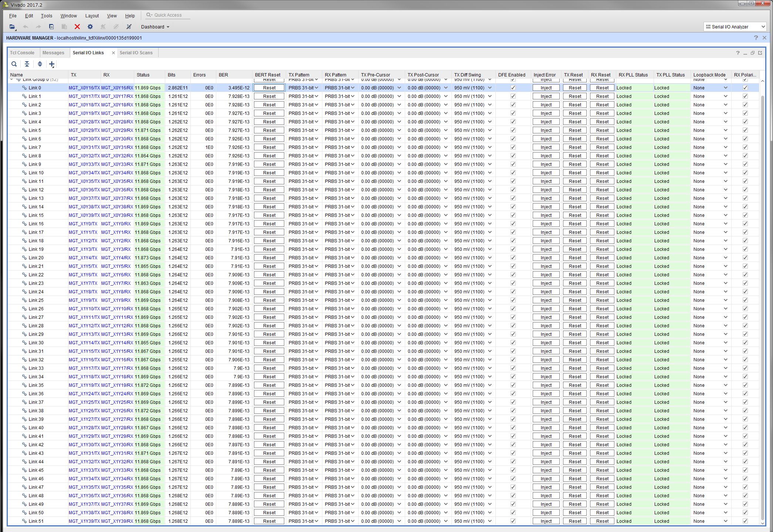The width and height of the screenshot is (773, 532).
Task: Close the Hardware Manager bar with X
Action: (x=764, y=38)
